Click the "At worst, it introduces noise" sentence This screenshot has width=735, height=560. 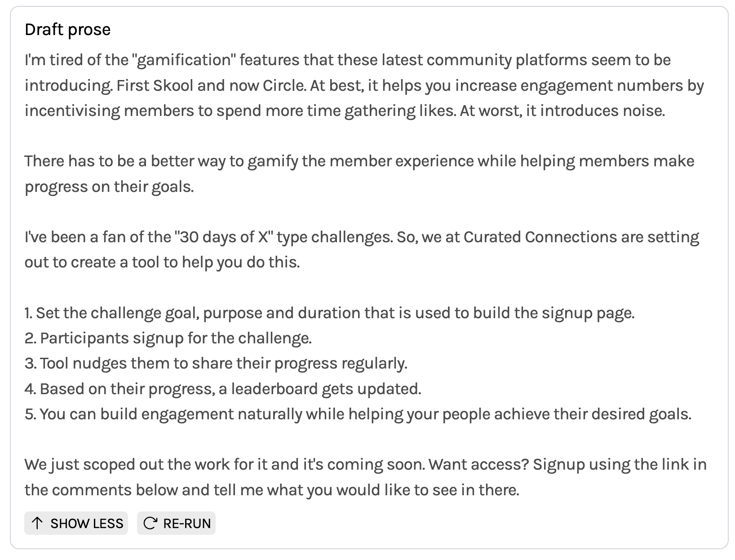coord(562,111)
